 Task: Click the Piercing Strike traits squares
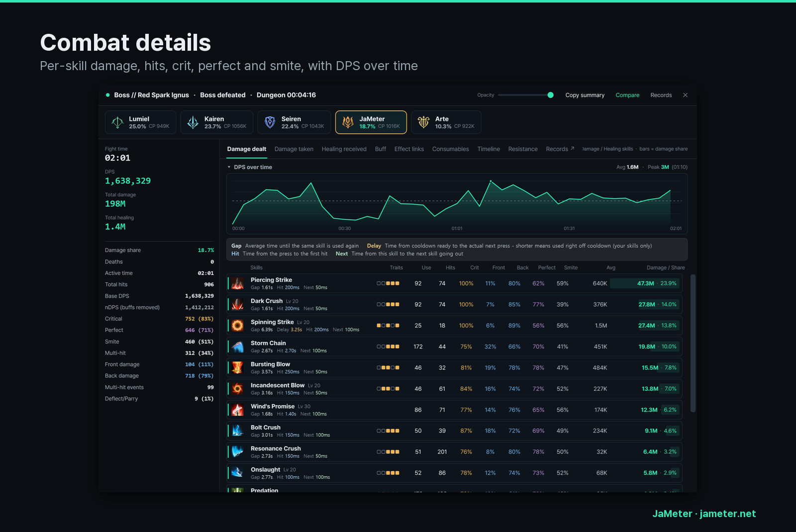click(388, 283)
